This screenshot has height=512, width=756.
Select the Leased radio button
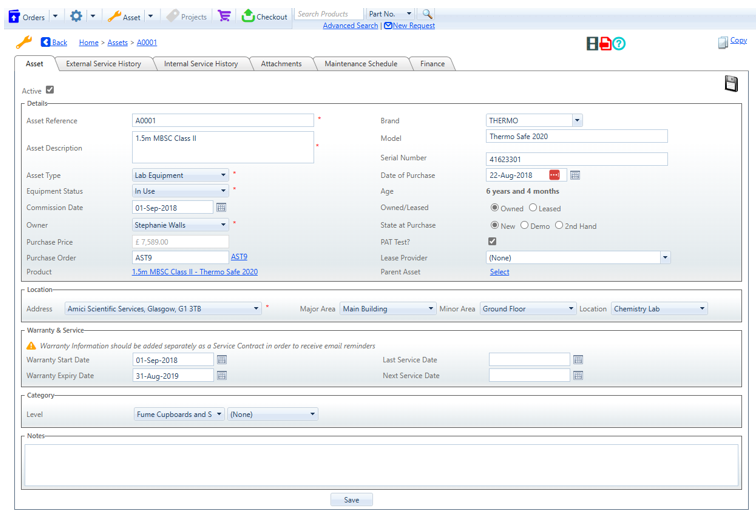533,207
